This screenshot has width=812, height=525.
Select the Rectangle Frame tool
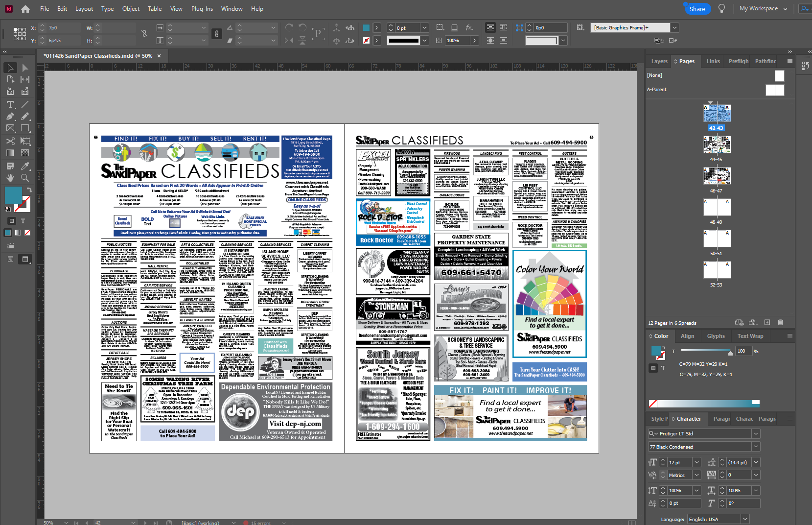tap(10, 128)
